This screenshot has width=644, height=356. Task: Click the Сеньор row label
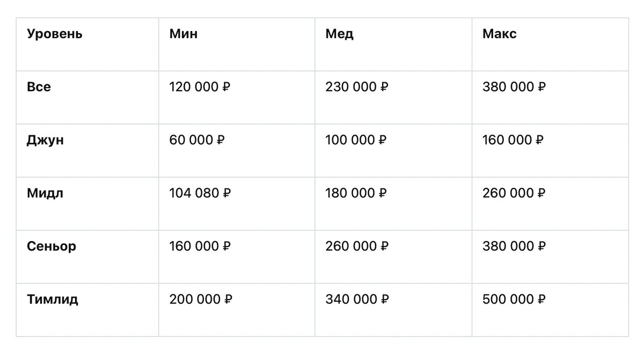click(x=52, y=246)
